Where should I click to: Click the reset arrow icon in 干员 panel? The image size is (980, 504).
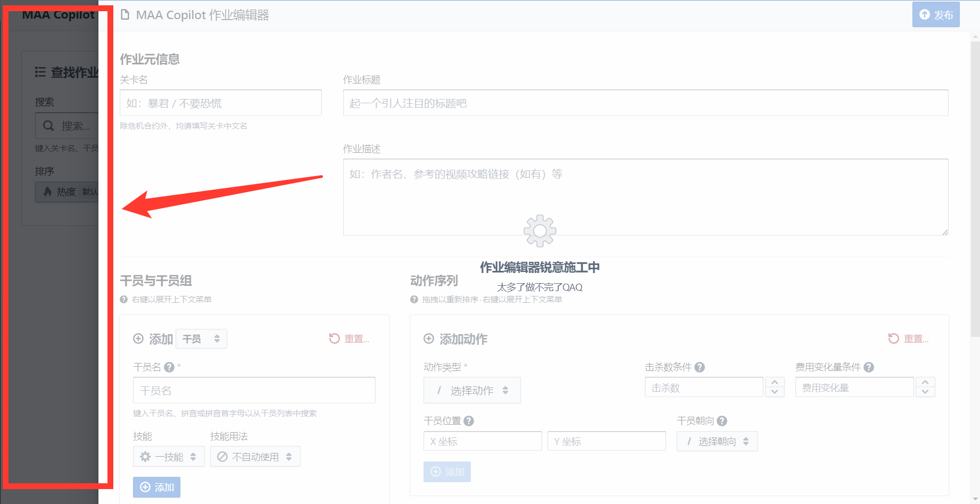[334, 338]
